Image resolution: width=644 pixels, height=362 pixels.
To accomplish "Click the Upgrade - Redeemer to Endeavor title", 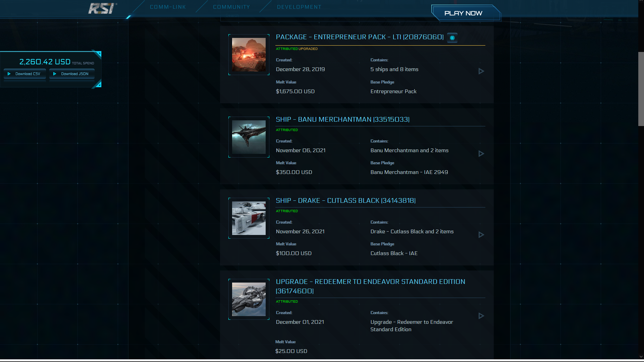I will [x=370, y=286].
